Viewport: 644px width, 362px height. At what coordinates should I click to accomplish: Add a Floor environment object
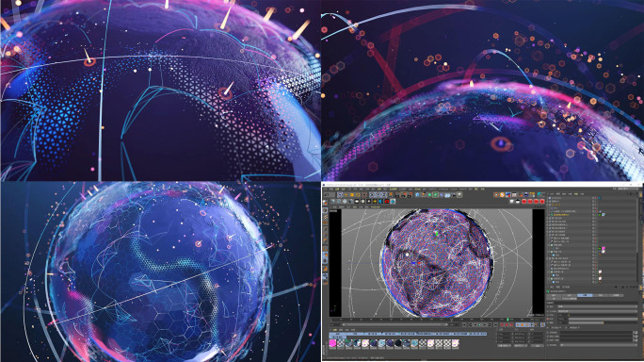(447, 194)
